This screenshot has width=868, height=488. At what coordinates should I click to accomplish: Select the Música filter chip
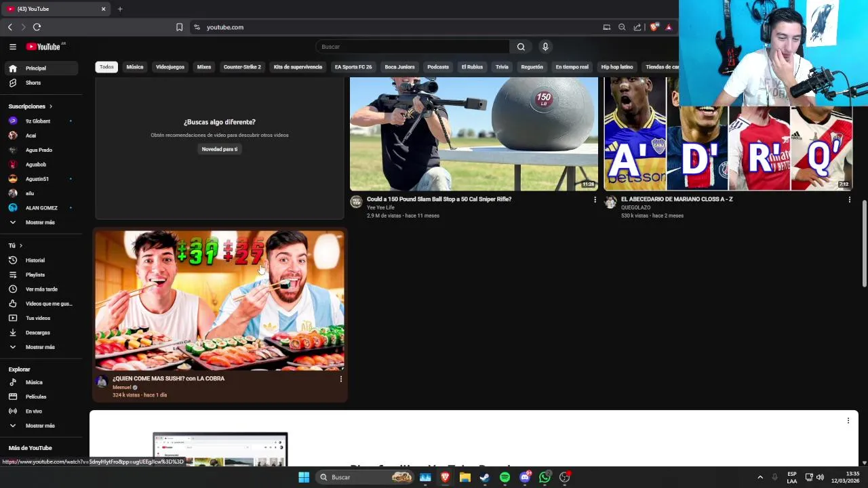coord(135,67)
